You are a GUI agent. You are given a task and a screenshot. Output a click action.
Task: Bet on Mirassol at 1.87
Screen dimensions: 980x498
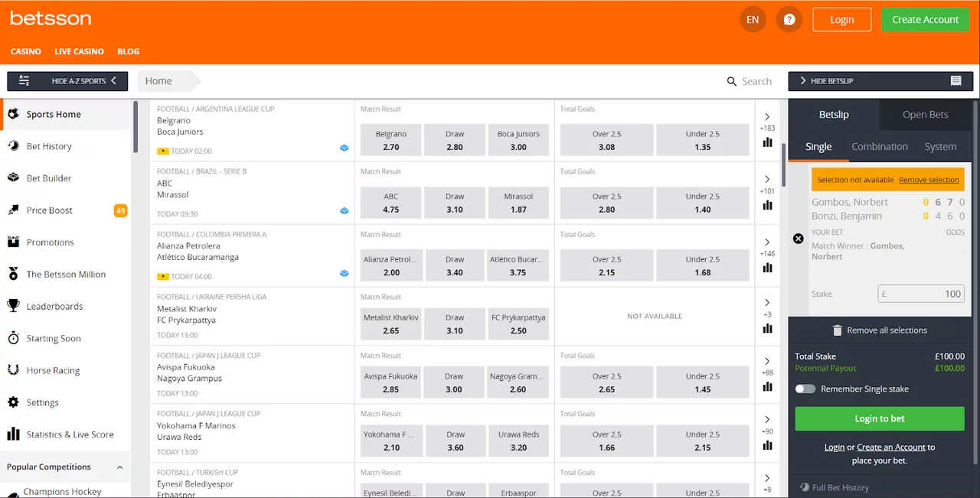[x=518, y=203]
